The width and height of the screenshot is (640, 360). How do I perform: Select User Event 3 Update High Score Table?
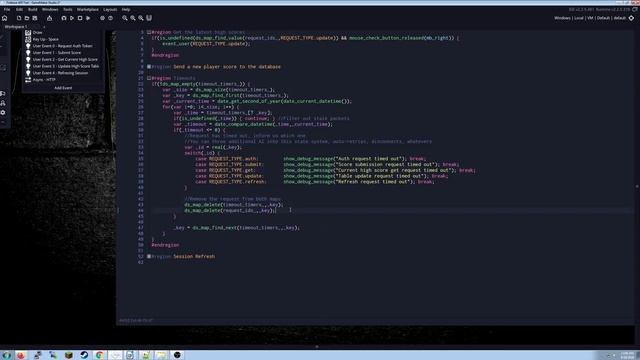point(66,66)
